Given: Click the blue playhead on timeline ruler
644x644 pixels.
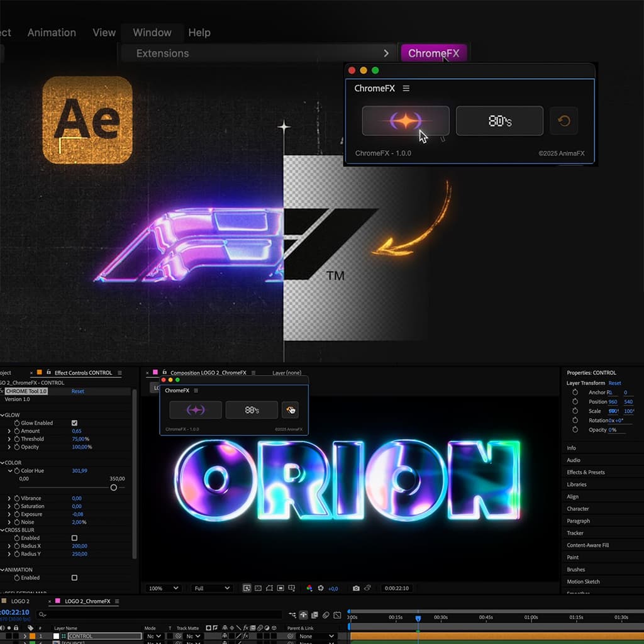Looking at the screenshot, I should (x=418, y=619).
